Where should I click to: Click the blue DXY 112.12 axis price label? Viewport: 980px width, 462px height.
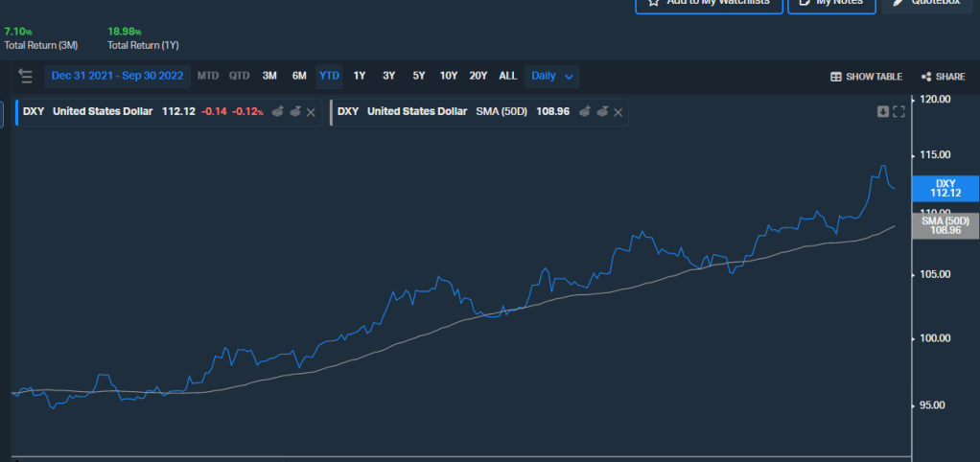945,188
